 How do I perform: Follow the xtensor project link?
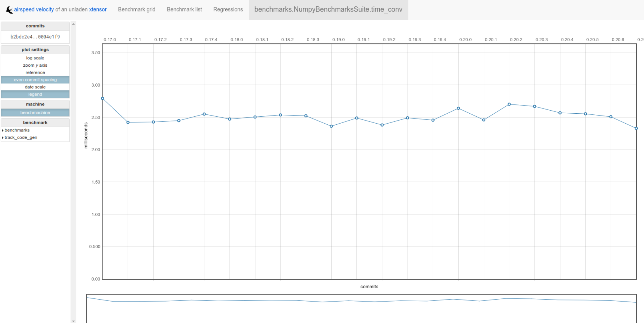pos(98,9)
